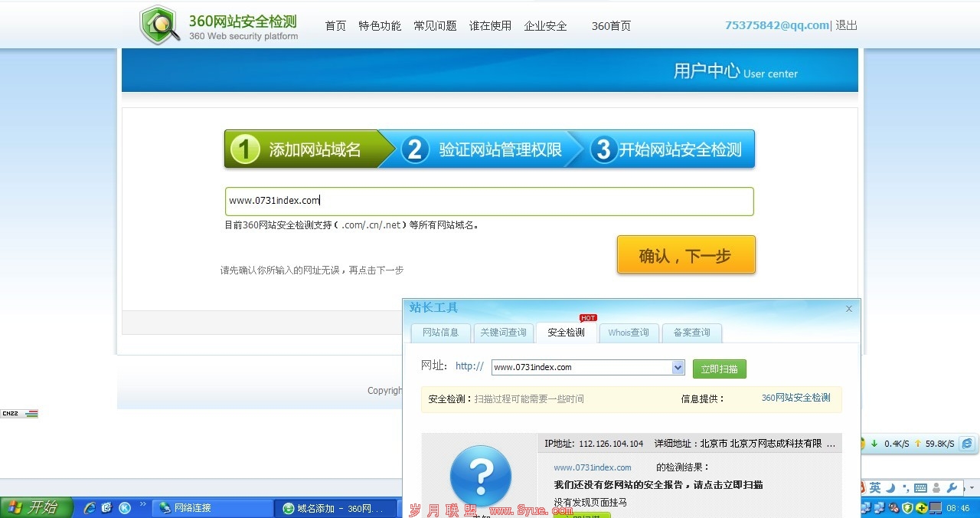Select the 网络连接 taskbar item
Image resolution: width=980 pixels, height=518 pixels.
click(199, 507)
